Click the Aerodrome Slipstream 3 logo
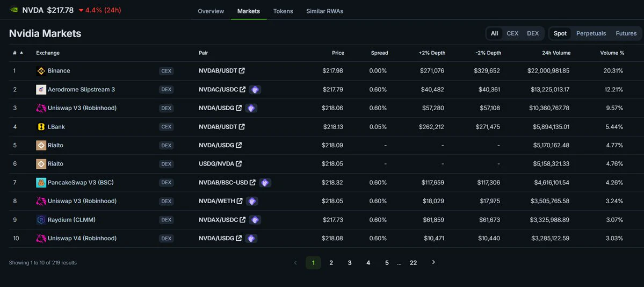The height and width of the screenshot is (287, 644). tap(41, 89)
